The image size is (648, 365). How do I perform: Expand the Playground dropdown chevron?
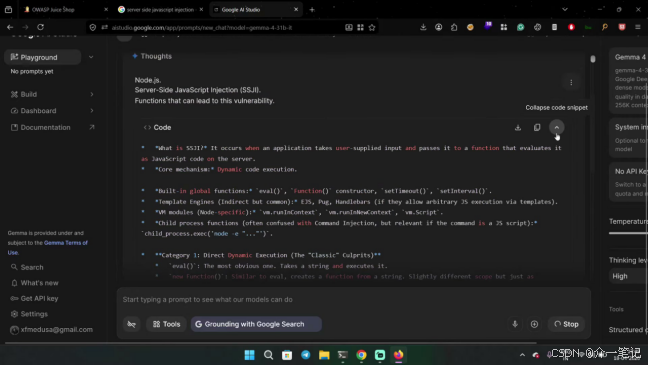[x=91, y=57]
